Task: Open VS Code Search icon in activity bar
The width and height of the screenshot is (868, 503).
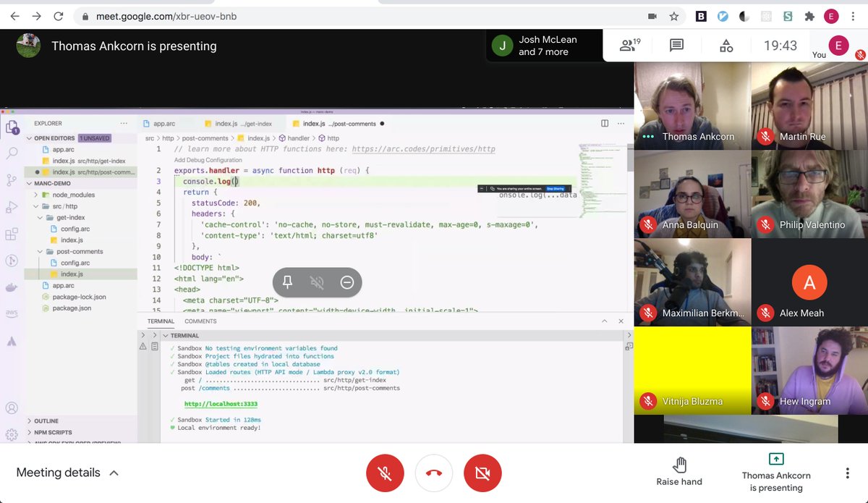Action: click(x=12, y=153)
